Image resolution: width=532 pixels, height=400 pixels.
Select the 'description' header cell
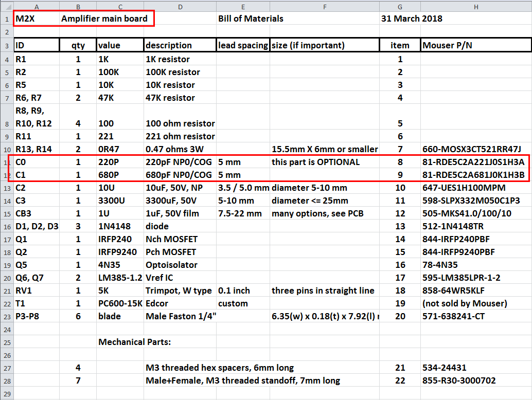[180, 45]
